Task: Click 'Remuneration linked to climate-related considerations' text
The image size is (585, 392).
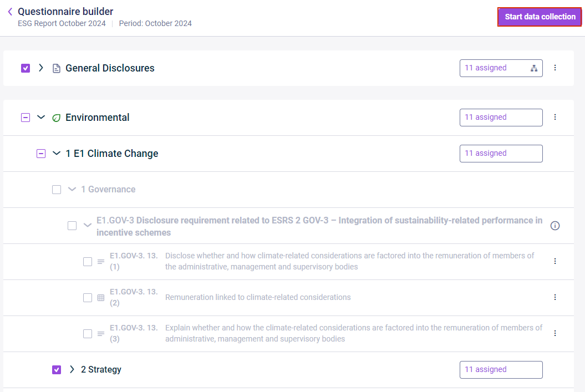Action: [x=258, y=297]
